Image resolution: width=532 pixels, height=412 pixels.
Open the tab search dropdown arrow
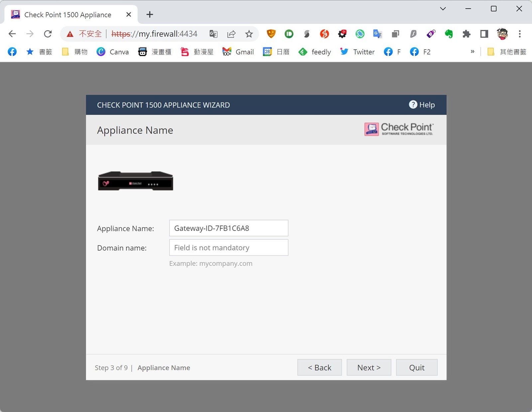click(443, 9)
